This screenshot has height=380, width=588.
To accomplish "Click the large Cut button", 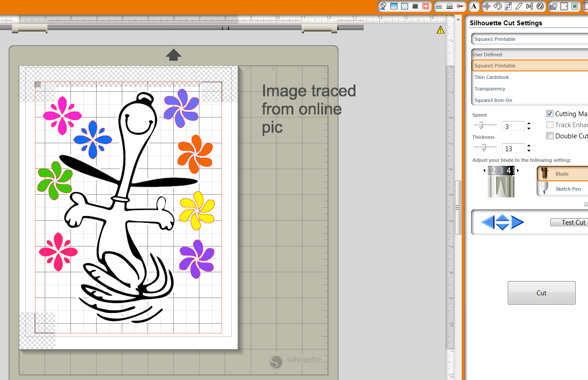I will (541, 293).
